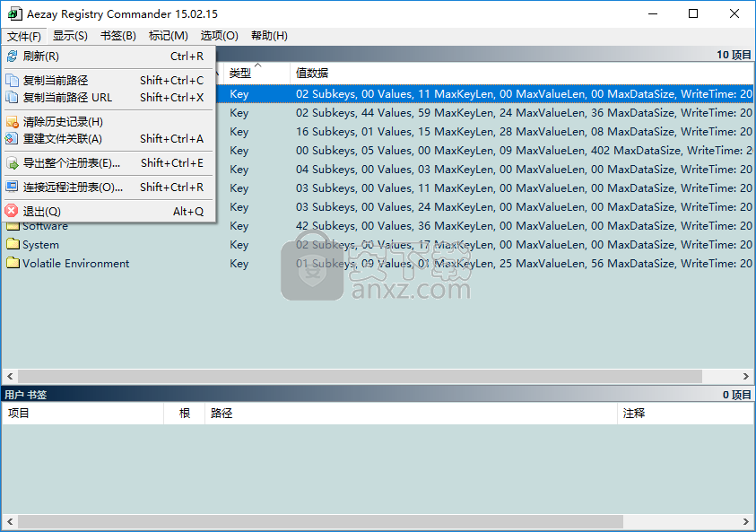Viewport: 756px width, 532px height.
Task: Click the Refresh icon in File menu
Action: tap(12, 57)
